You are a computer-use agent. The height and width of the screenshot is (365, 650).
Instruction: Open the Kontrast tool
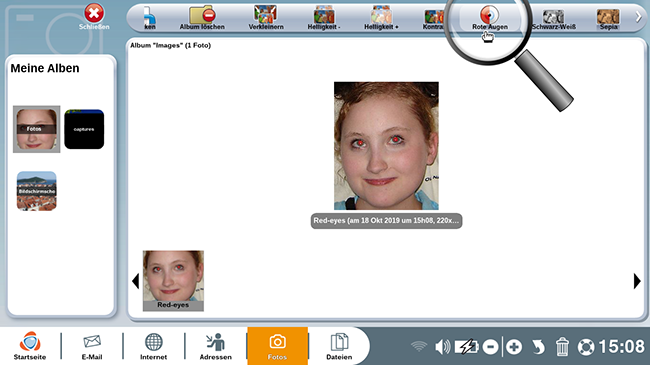[x=434, y=19]
